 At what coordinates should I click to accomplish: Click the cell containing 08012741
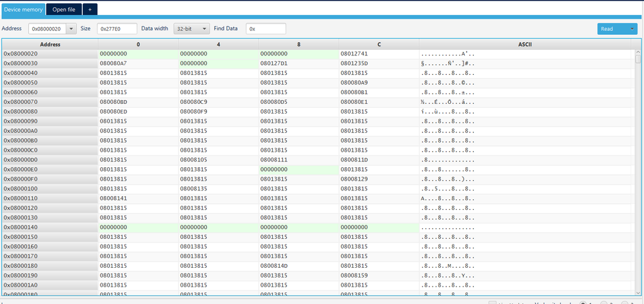pyautogui.click(x=379, y=54)
